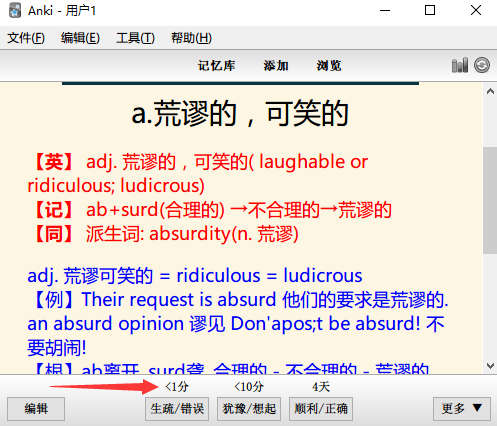This screenshot has width=497, height=426.
Task: Maximize the Anki window
Action: tap(430, 10)
